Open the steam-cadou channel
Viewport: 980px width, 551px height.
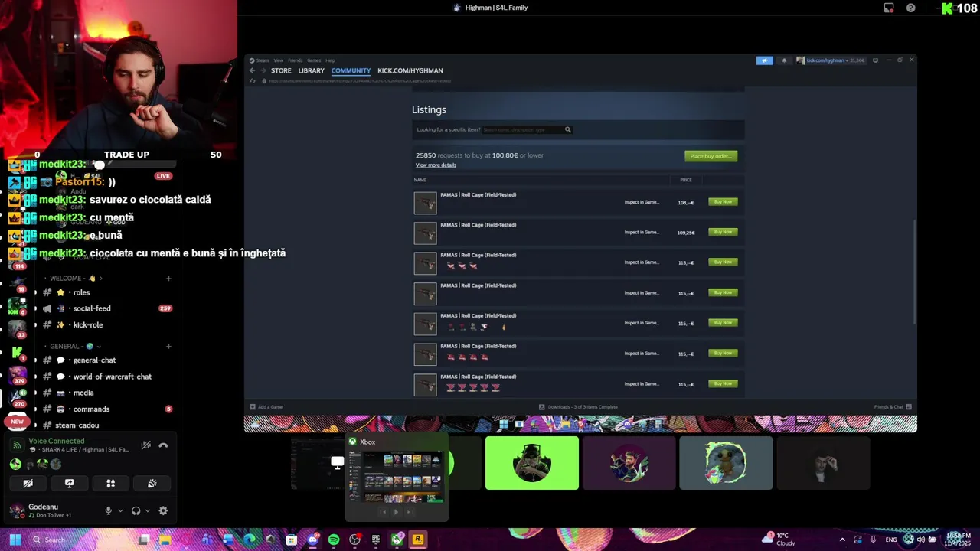tap(107, 425)
